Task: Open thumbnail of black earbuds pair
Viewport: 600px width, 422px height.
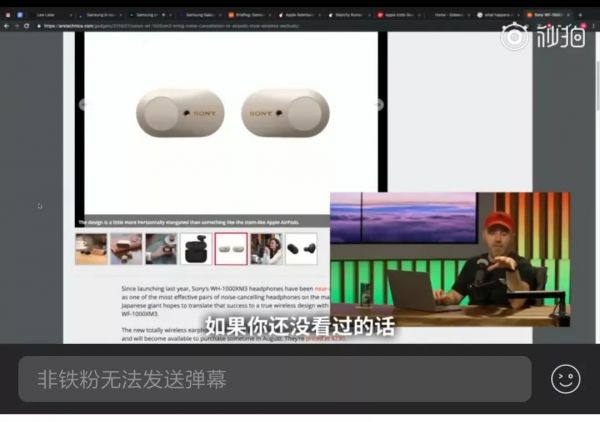Action: coord(301,249)
